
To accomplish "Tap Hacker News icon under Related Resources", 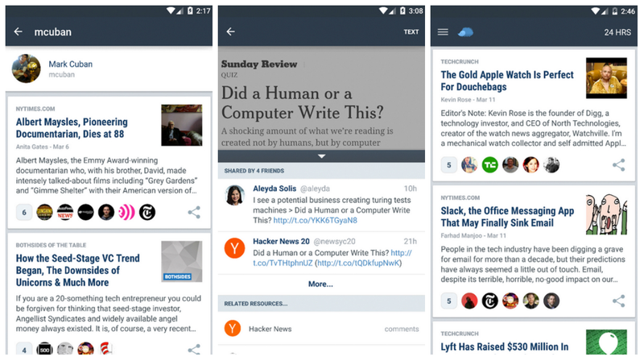I will (x=233, y=329).
